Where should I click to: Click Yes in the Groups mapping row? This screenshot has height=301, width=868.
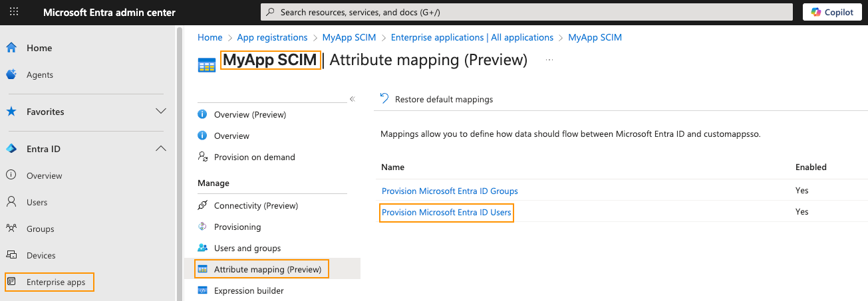tap(802, 191)
